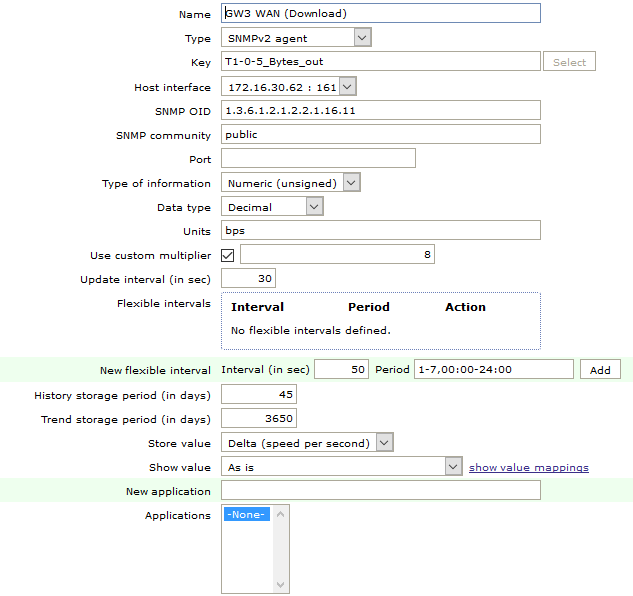Screen dimensions: 633x596
Task: Click the SNMP community field
Action: click(380, 134)
